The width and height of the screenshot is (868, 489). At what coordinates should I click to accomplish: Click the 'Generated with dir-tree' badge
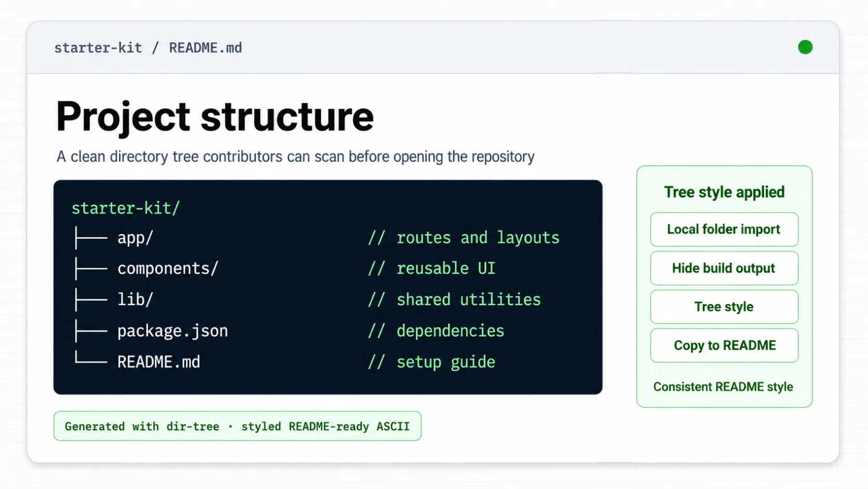[237, 426]
